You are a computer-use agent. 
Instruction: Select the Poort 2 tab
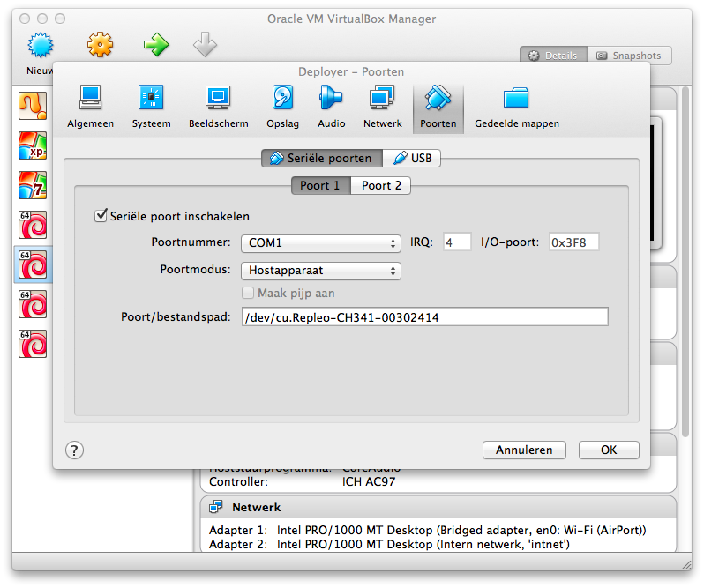click(381, 185)
